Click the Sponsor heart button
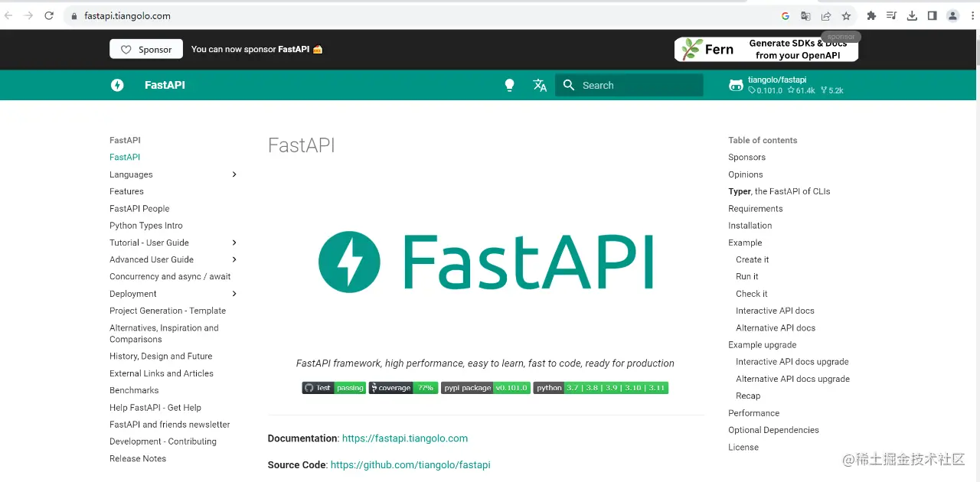 [x=146, y=49]
